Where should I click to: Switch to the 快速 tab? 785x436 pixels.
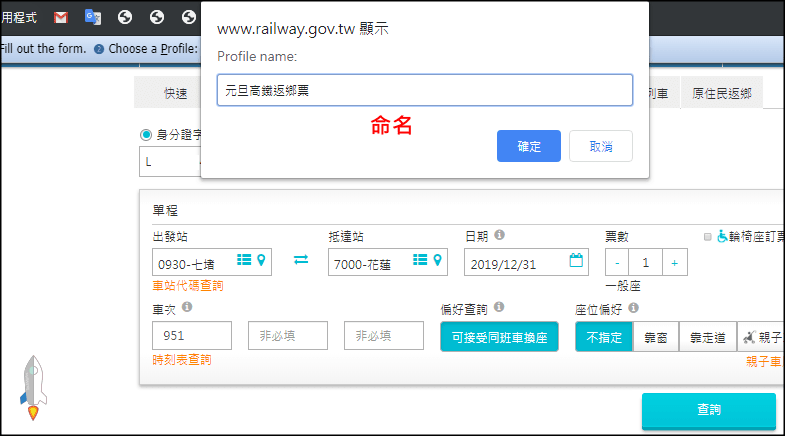(176, 93)
